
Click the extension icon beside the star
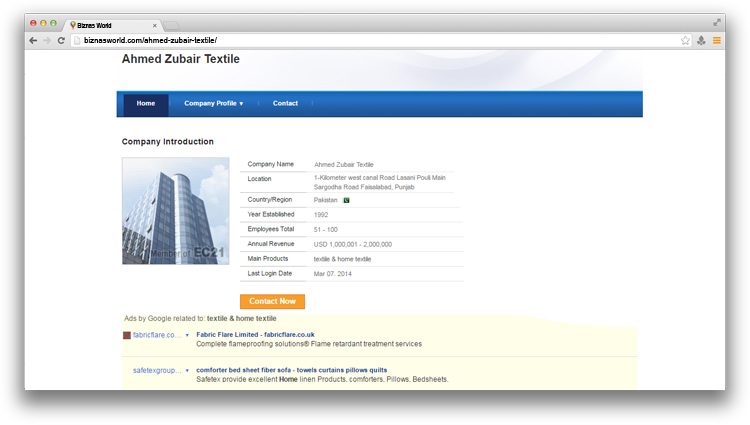click(701, 41)
